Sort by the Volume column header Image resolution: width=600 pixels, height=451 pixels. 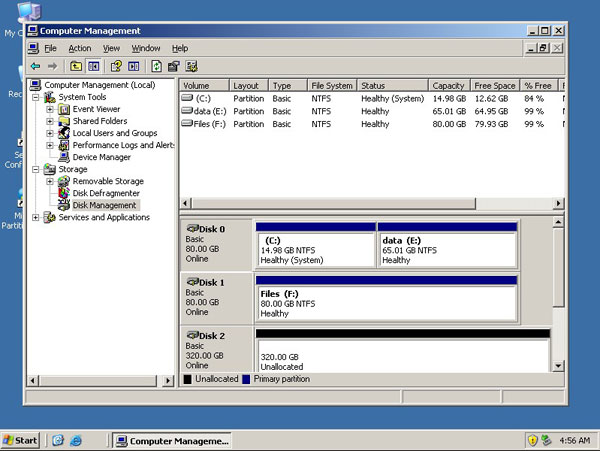tap(204, 85)
